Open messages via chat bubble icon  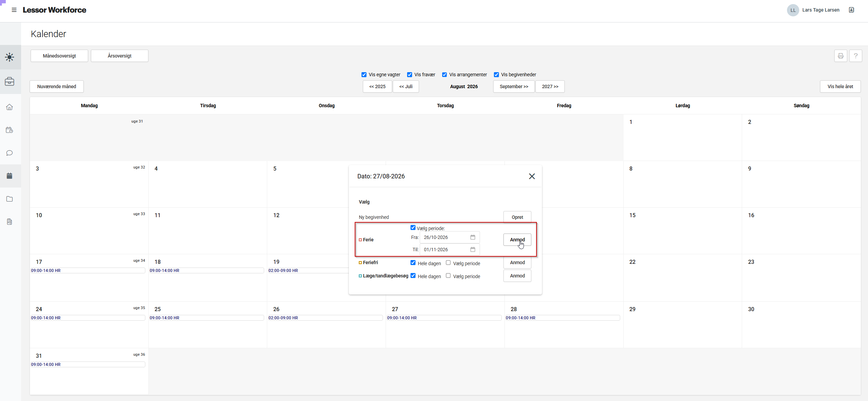(x=10, y=153)
